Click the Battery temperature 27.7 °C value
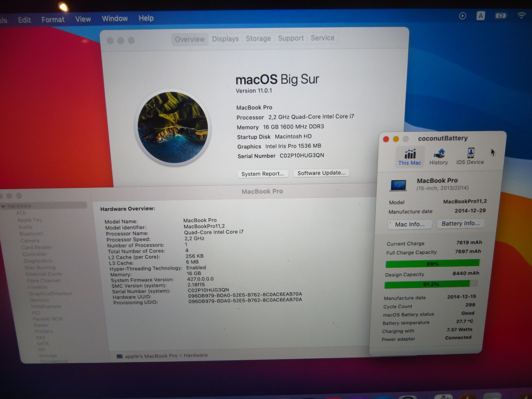 465,321
